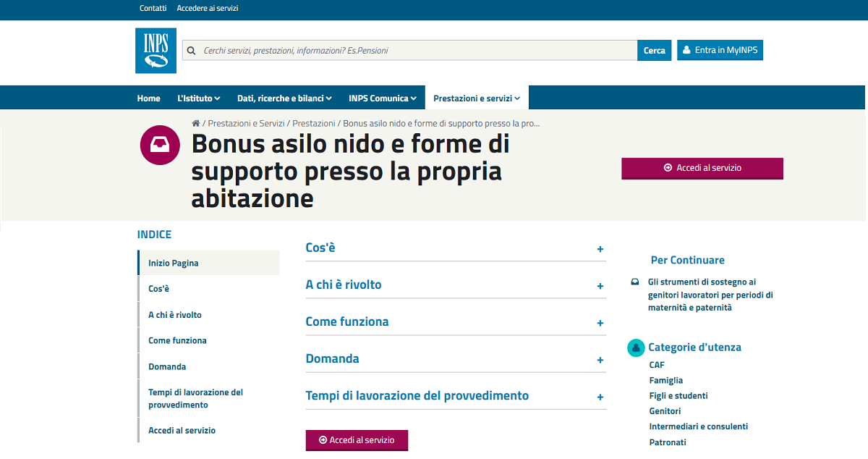Viewport: 868px width, 459px height.
Task: Select Inizio Pagina in index
Action: pos(208,263)
